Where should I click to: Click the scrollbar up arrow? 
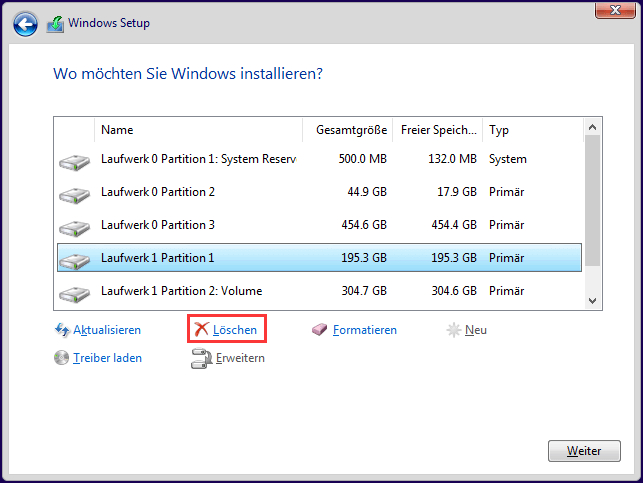pos(592,128)
